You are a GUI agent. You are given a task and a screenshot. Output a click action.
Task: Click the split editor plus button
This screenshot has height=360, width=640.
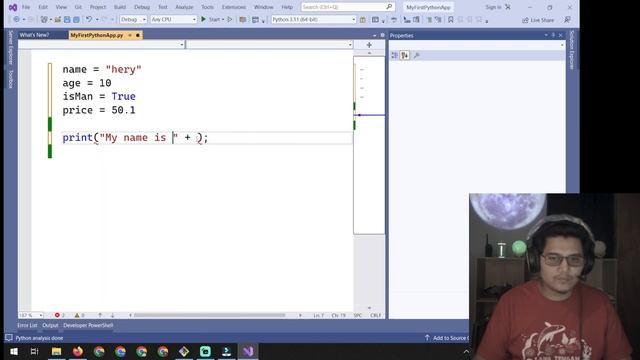tap(369, 44)
